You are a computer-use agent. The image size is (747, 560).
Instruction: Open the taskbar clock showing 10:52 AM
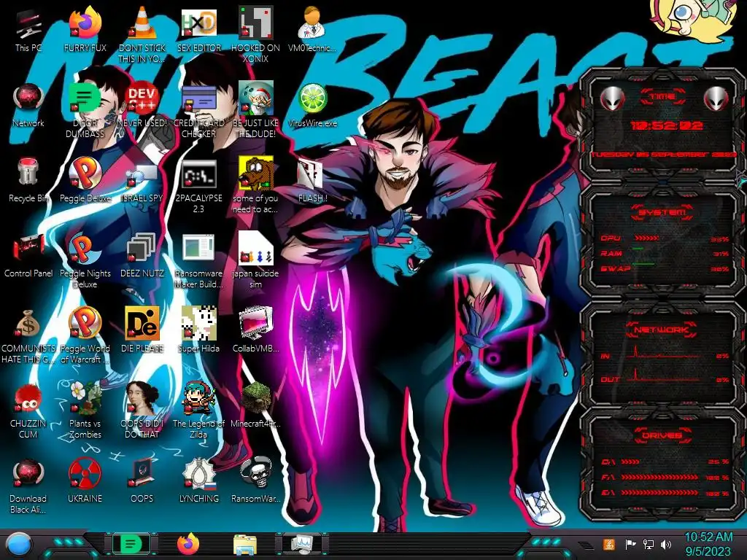click(x=708, y=544)
